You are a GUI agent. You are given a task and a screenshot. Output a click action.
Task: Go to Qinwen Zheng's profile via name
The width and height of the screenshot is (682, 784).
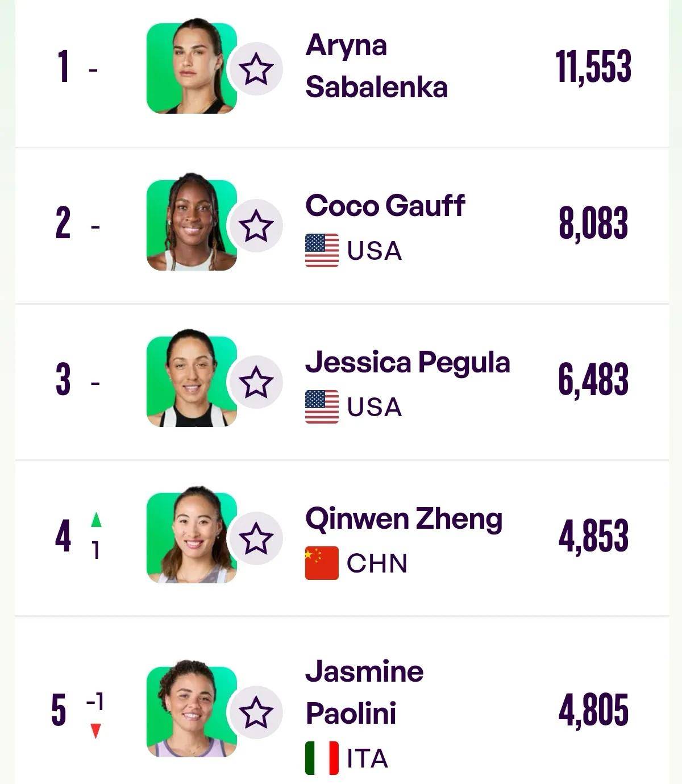tap(404, 519)
